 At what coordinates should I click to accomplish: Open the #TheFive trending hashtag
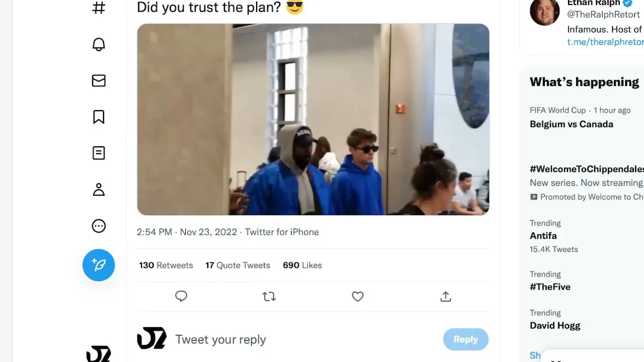tap(550, 287)
